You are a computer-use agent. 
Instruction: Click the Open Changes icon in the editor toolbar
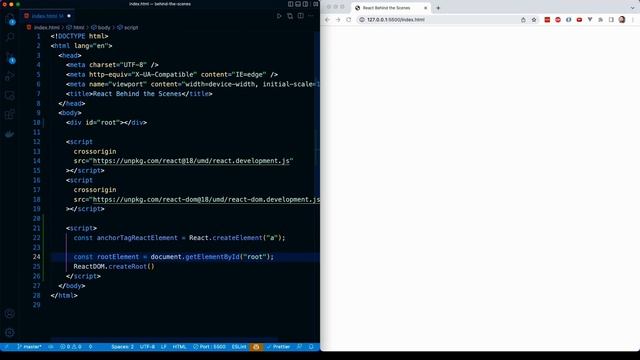coord(290,16)
